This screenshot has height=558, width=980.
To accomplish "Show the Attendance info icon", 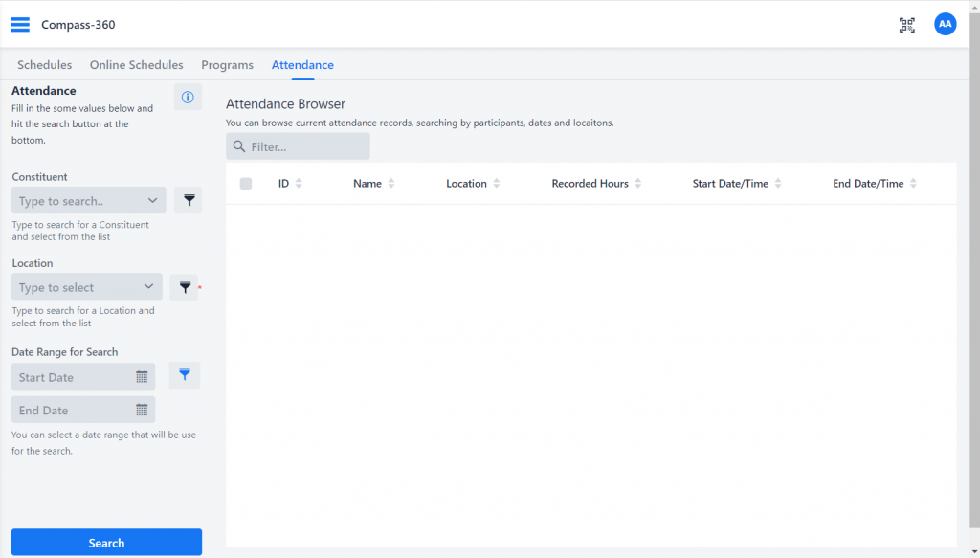I will click(188, 97).
